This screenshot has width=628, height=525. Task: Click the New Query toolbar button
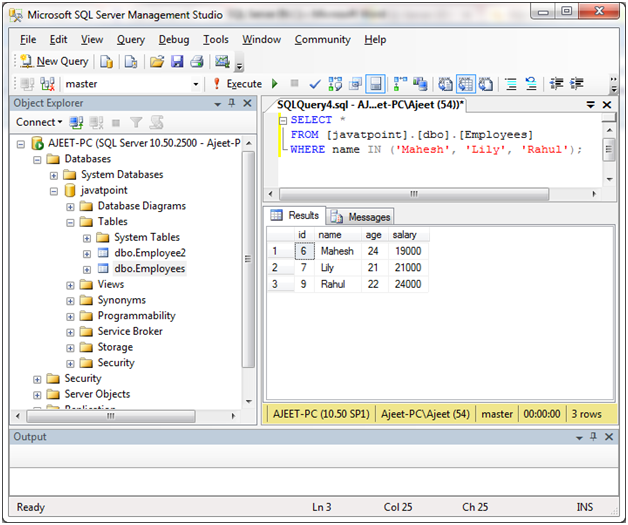point(54,62)
